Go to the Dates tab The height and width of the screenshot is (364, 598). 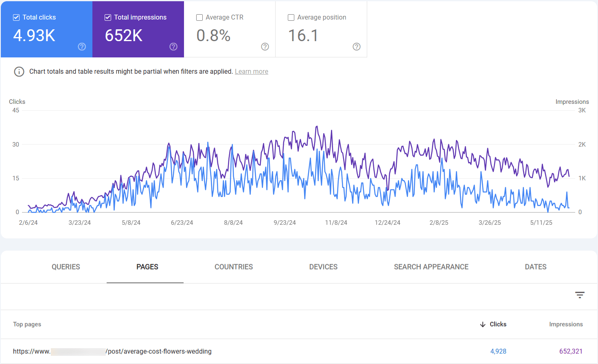pyautogui.click(x=535, y=267)
